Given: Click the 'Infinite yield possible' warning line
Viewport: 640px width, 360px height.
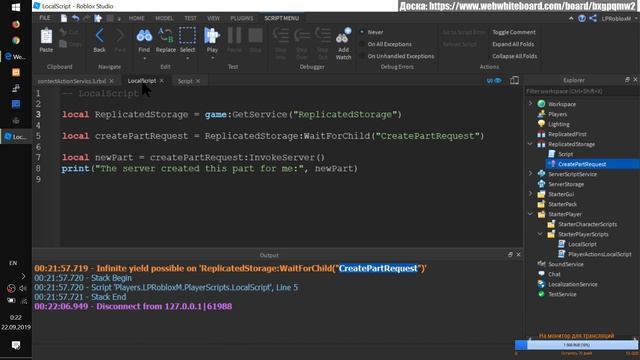Looking at the screenshot, I should pyautogui.click(x=230, y=268).
